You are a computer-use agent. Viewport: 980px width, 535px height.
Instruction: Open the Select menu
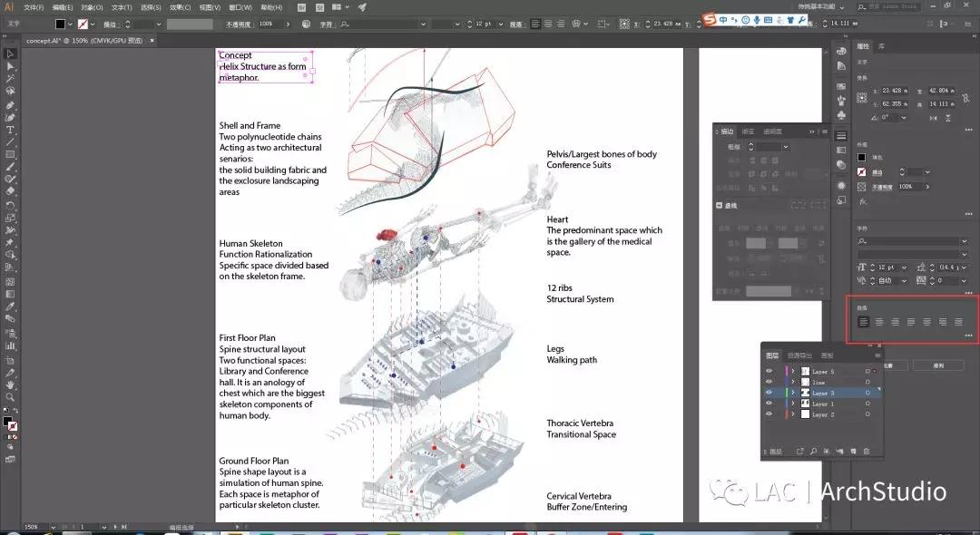(x=151, y=7)
